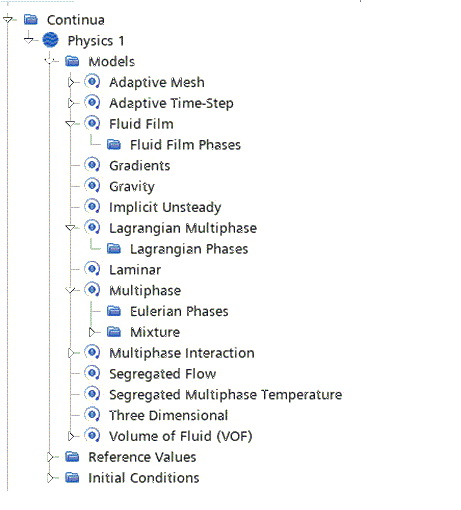Click the Lagrangian Phases folder icon

click(x=114, y=249)
